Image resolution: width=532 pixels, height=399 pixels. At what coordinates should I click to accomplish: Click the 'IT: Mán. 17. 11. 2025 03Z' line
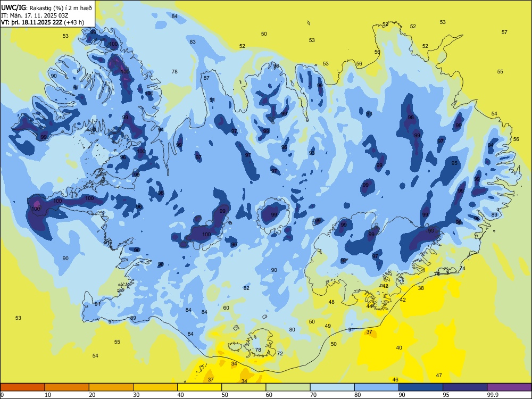35,15
